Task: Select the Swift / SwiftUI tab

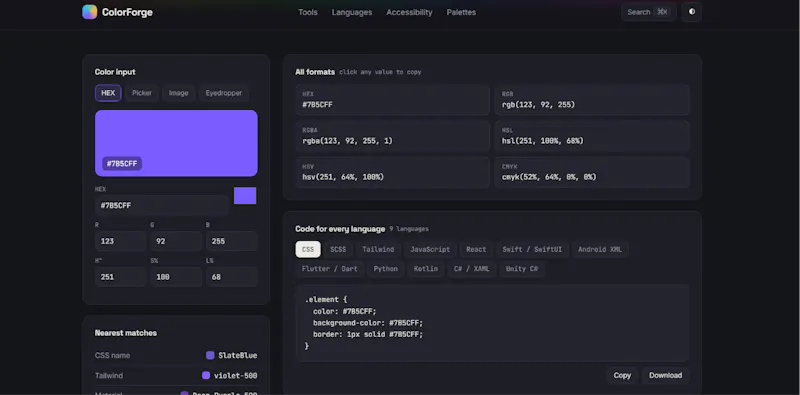Action: pos(532,249)
